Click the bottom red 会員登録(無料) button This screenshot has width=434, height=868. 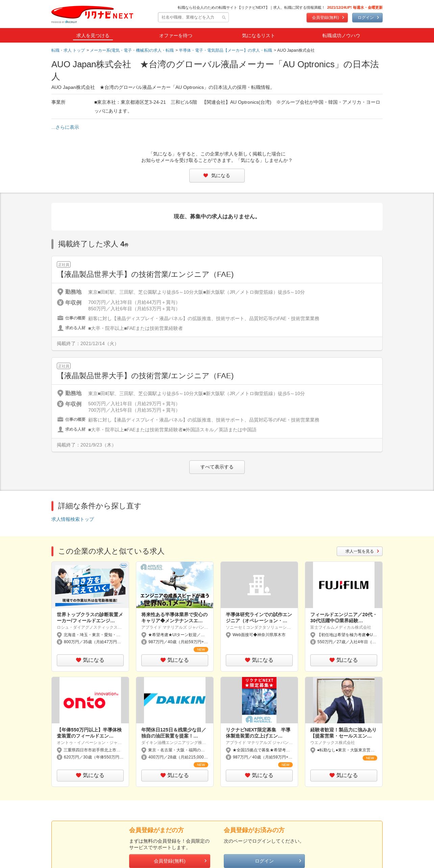click(x=170, y=861)
